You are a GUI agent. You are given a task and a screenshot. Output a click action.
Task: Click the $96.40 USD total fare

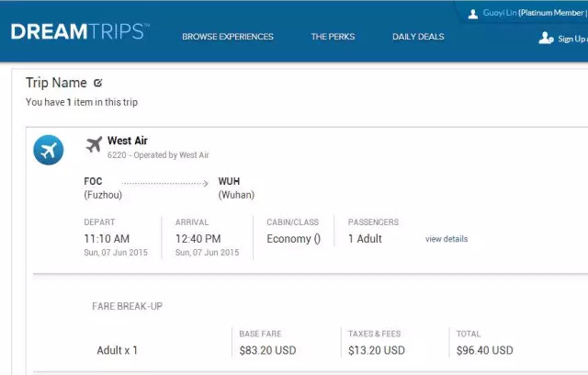(x=484, y=350)
